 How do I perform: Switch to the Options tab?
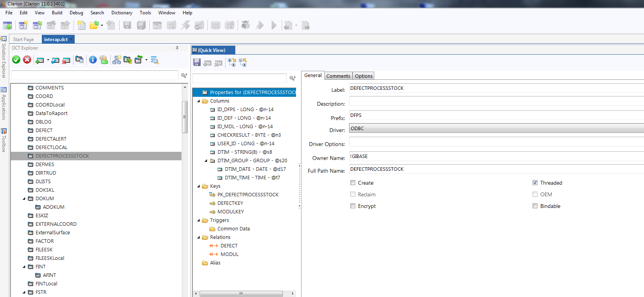(x=363, y=76)
